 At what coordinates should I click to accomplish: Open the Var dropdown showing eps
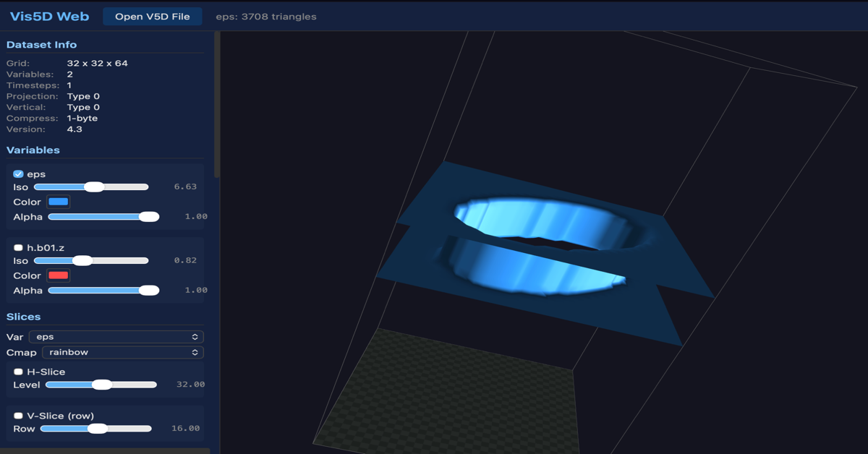click(116, 337)
